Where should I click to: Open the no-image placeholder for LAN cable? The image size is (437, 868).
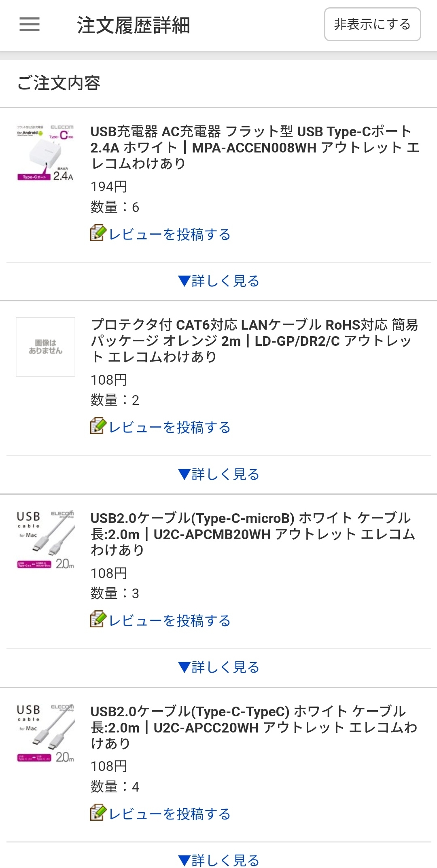tap(45, 347)
